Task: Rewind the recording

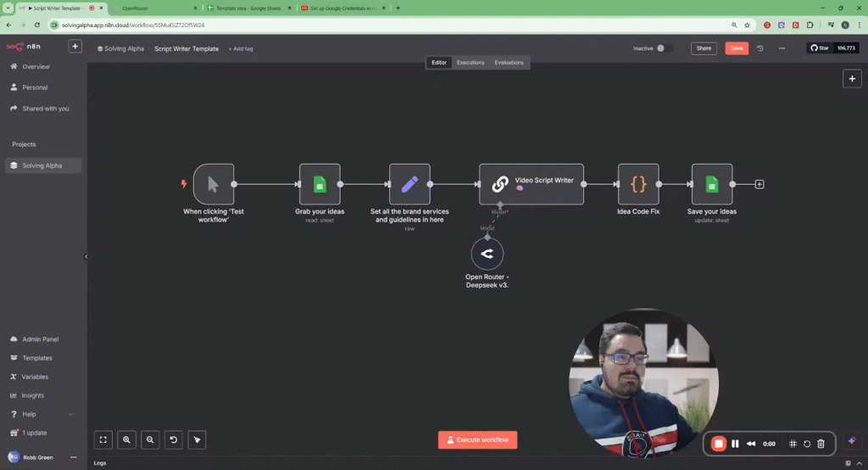Action: [x=751, y=444]
